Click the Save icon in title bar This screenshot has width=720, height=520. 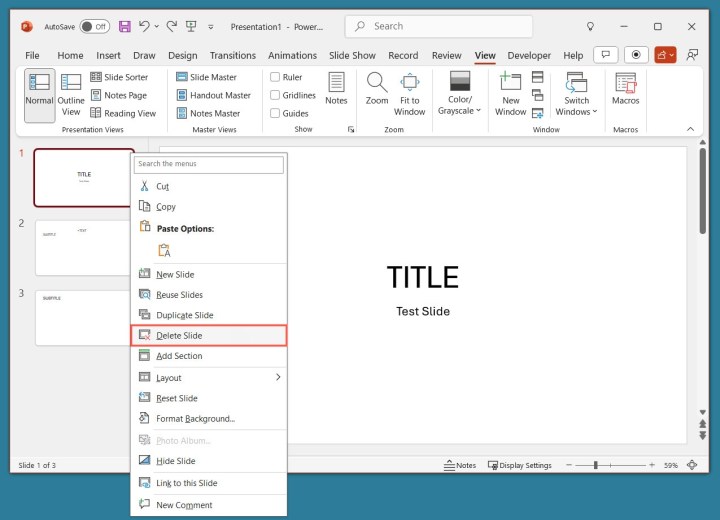(124, 26)
